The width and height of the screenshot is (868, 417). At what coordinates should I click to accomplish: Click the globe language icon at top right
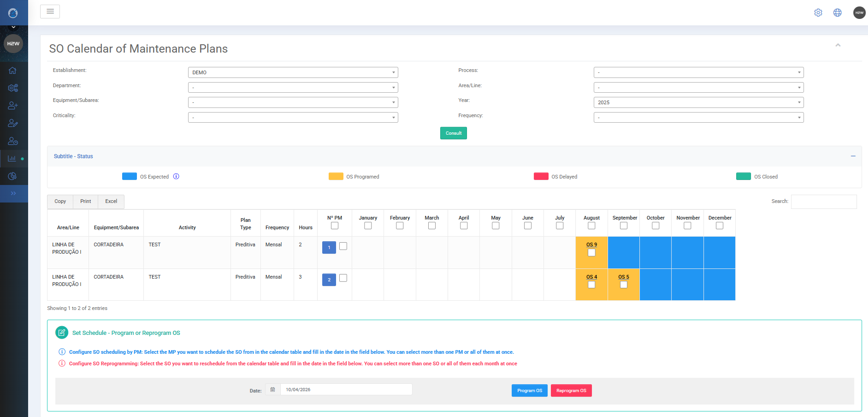pyautogui.click(x=837, y=12)
